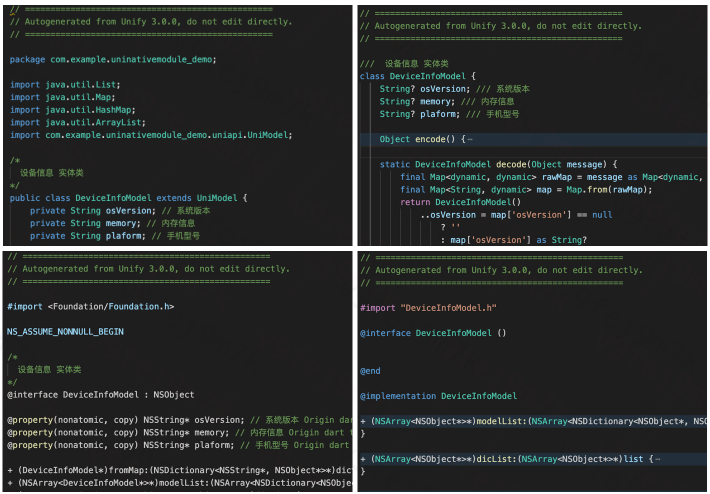
Task: Select the line "import java.util.List;"
Action: point(65,85)
